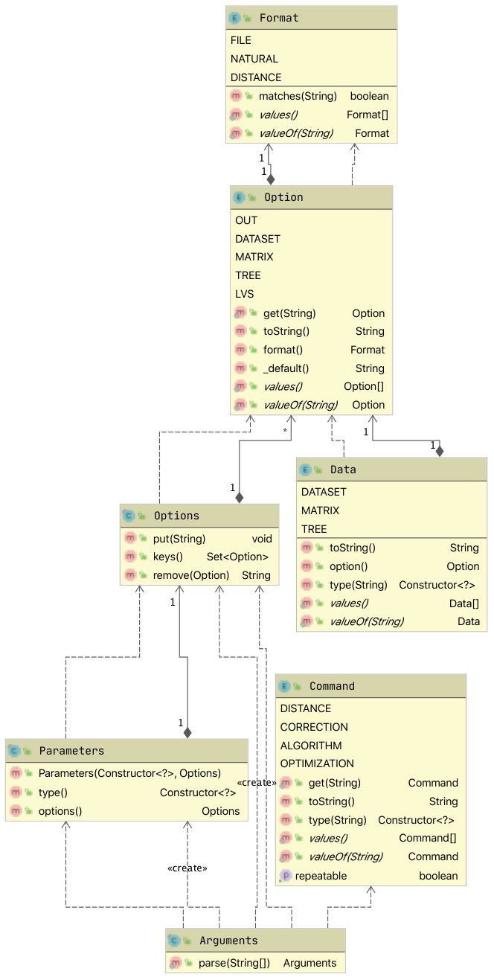Click the enum icon in the Format header
The image size is (494, 980).
click(x=234, y=18)
